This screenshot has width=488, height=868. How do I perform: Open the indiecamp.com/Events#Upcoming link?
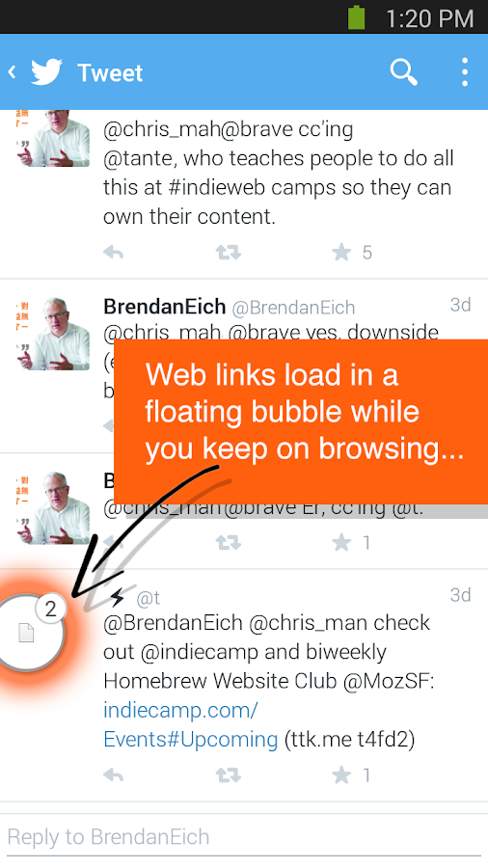pyautogui.click(x=190, y=724)
